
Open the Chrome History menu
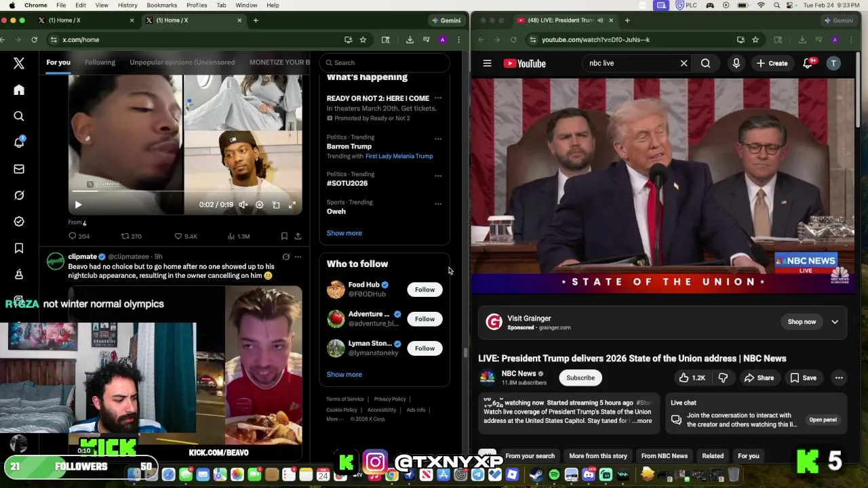[127, 5]
